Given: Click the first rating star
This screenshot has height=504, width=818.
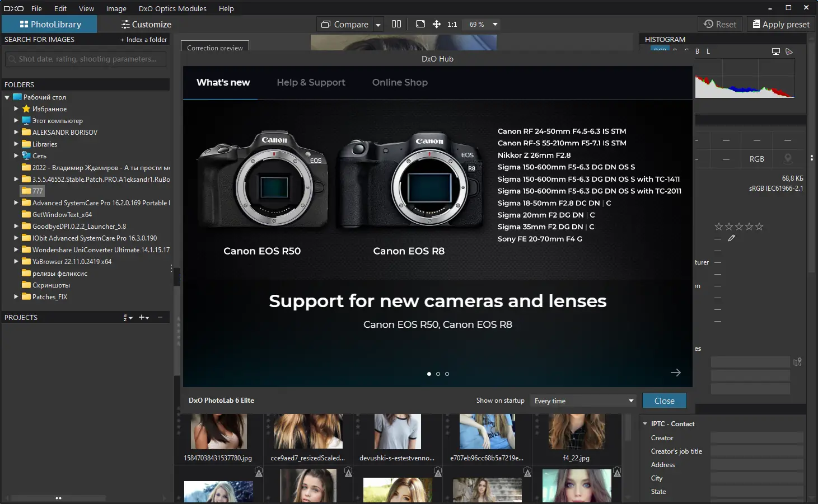Looking at the screenshot, I should coord(719,227).
